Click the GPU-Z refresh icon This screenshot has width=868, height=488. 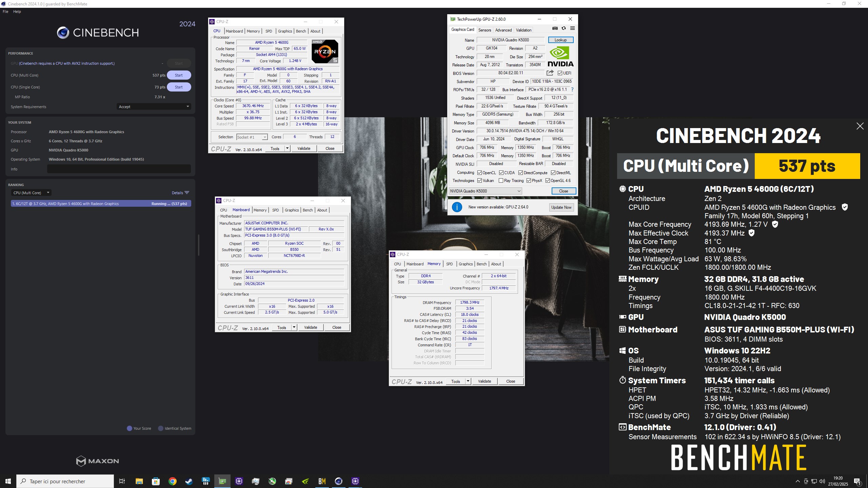pyautogui.click(x=564, y=28)
